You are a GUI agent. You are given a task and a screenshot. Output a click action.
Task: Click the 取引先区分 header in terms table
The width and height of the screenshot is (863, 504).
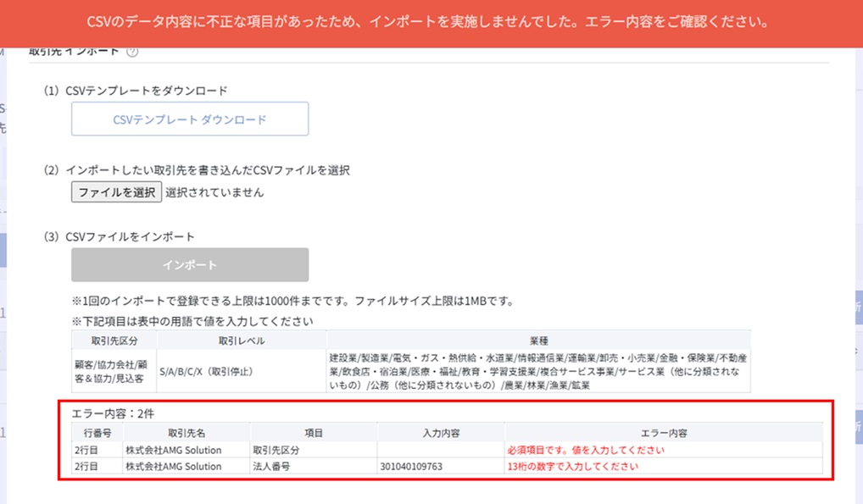point(114,341)
